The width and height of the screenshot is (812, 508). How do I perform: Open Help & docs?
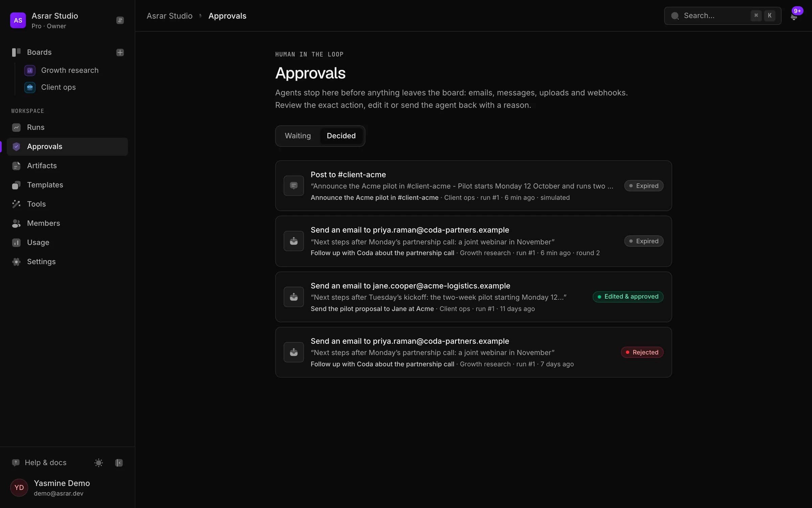[x=39, y=463]
